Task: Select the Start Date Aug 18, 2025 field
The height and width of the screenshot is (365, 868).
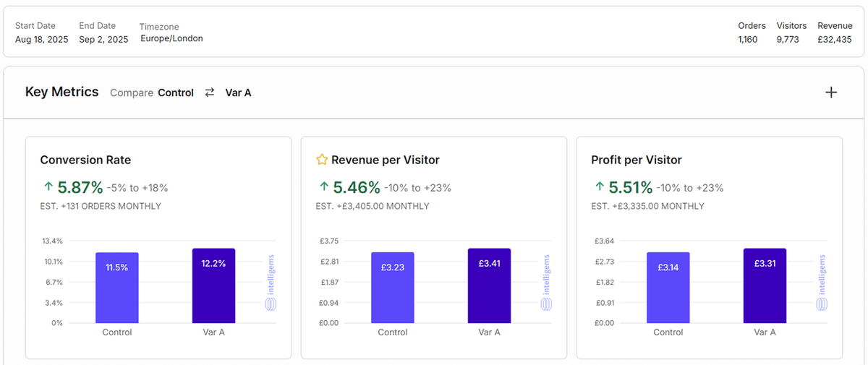Action: pos(41,40)
